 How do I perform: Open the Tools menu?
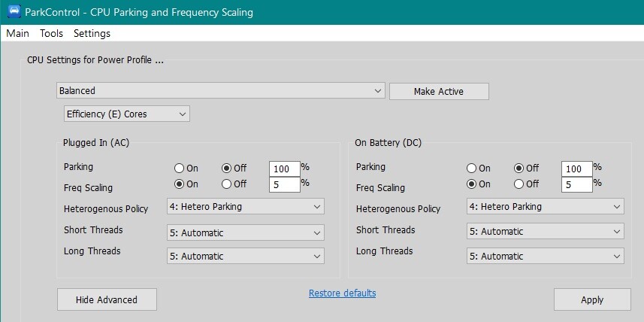[x=51, y=33]
